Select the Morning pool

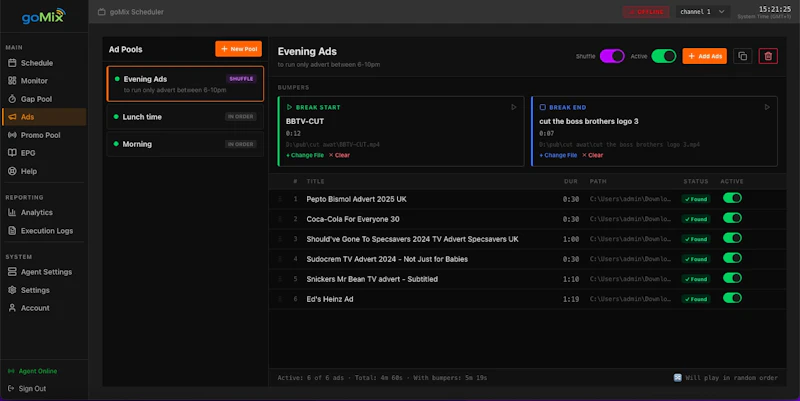coord(185,144)
